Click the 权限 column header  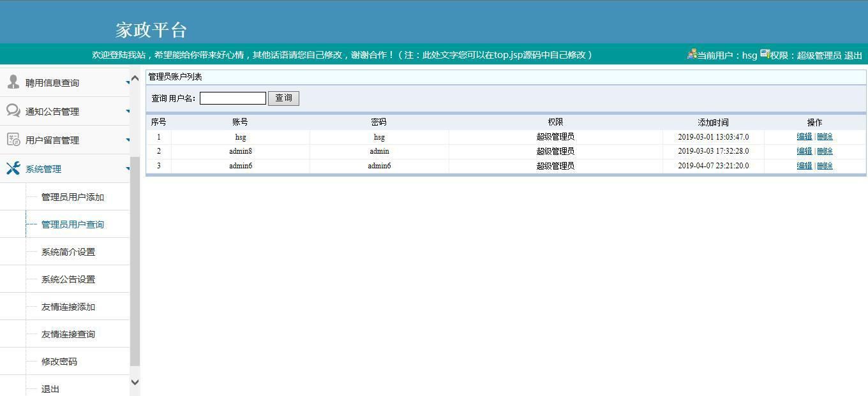[555, 122]
